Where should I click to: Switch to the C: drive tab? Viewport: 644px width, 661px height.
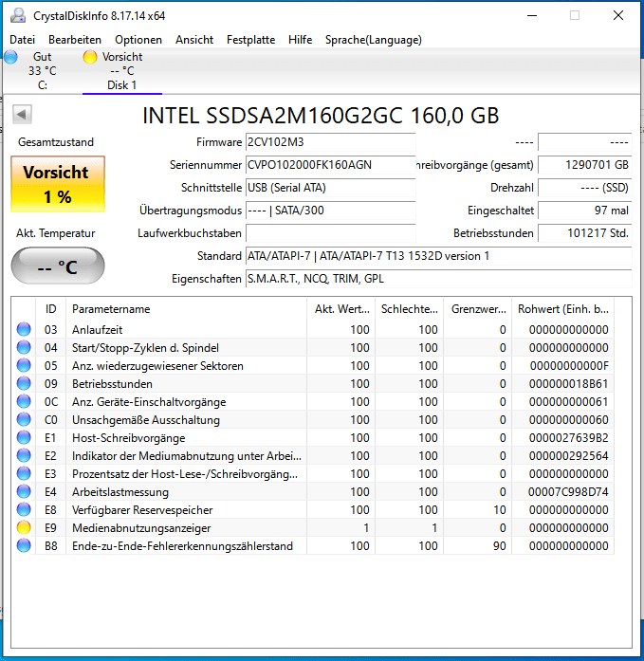tap(42, 71)
